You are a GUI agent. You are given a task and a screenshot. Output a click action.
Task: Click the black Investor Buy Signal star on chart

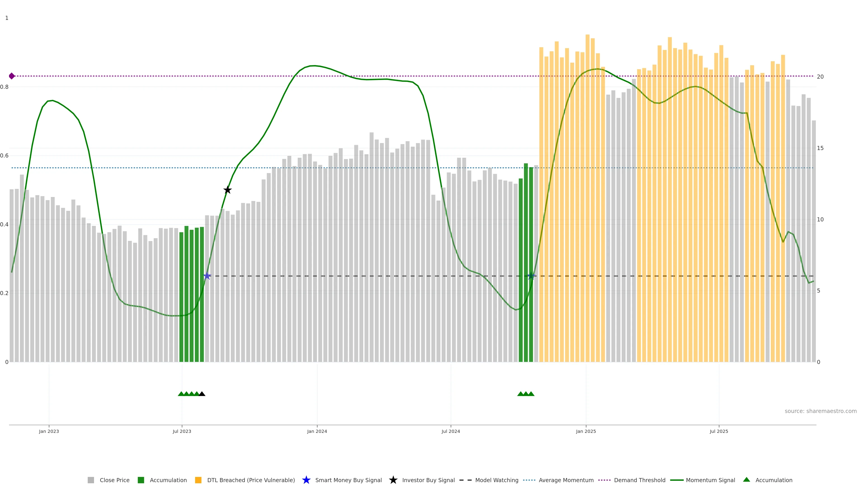pos(227,190)
